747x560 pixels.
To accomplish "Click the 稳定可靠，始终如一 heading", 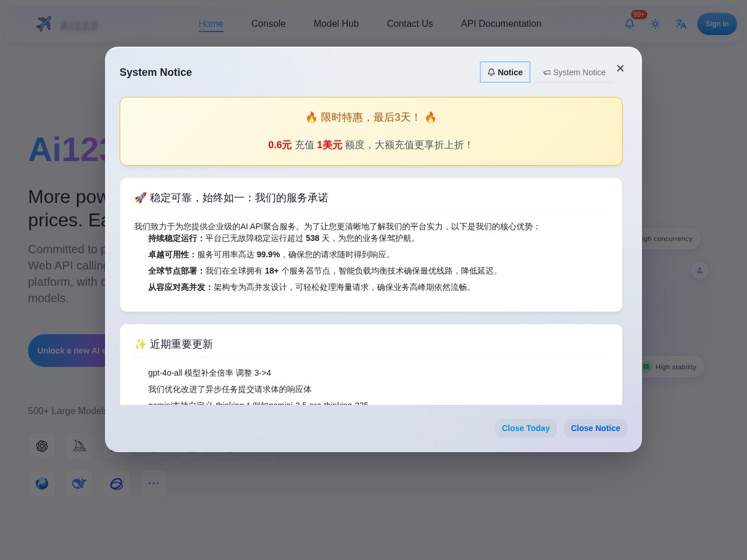I will coord(231,198).
